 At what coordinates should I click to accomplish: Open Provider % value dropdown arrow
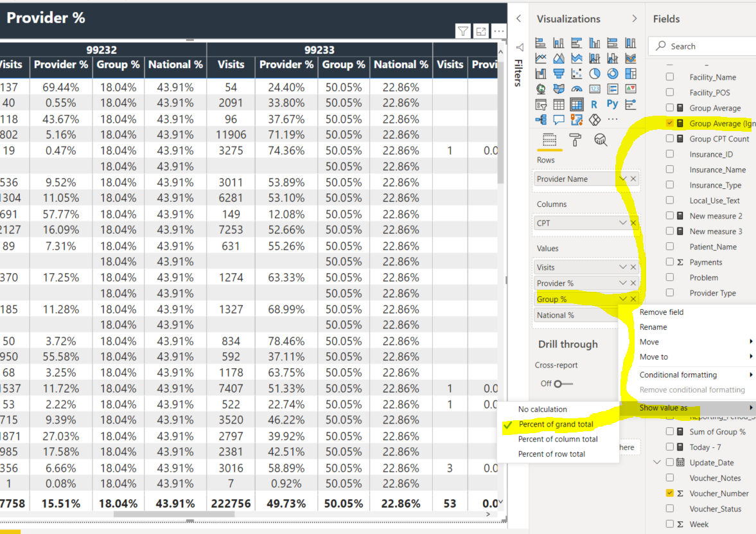[623, 283]
